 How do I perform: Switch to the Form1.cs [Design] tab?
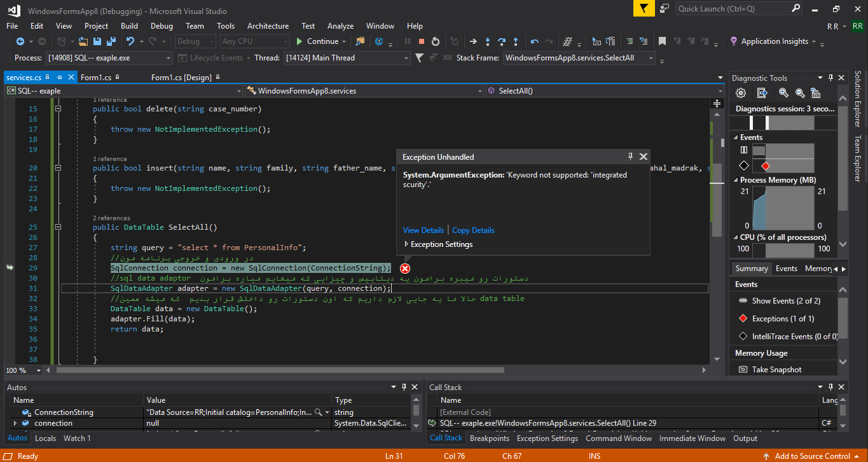coord(181,77)
